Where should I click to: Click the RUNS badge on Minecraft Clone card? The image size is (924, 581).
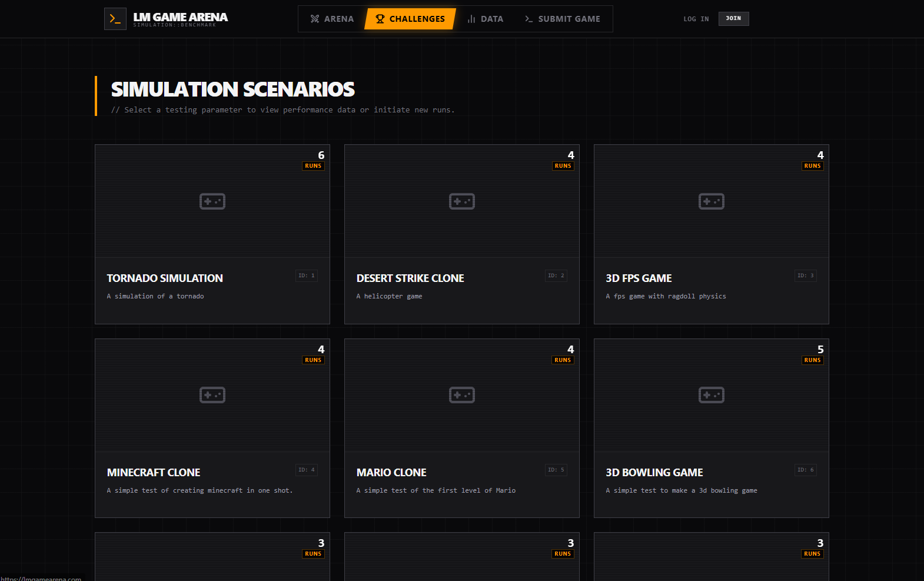pyautogui.click(x=313, y=360)
